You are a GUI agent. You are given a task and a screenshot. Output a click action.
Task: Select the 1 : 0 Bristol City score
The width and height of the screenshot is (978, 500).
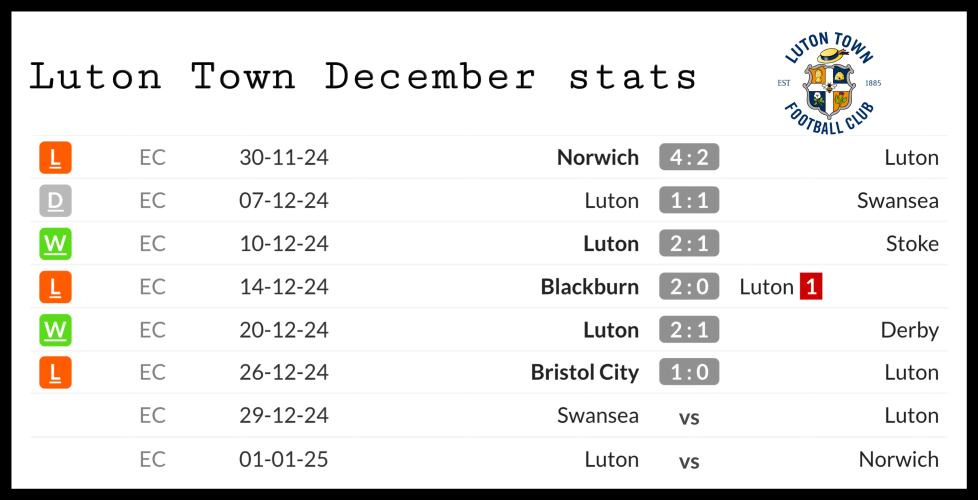(689, 373)
